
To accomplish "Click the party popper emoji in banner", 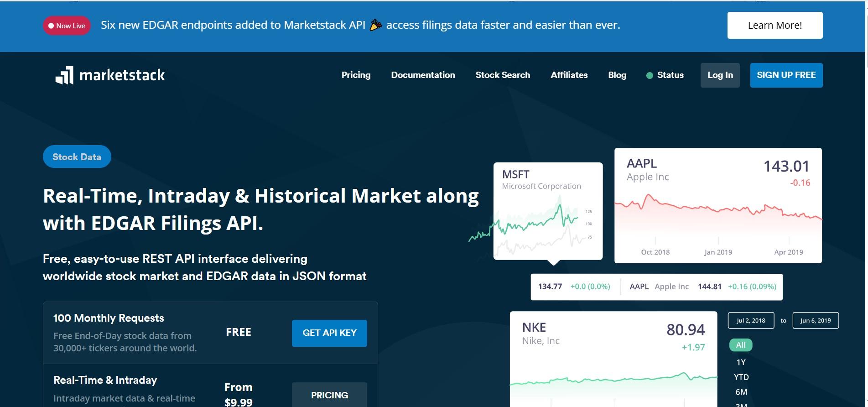I will click(x=375, y=25).
